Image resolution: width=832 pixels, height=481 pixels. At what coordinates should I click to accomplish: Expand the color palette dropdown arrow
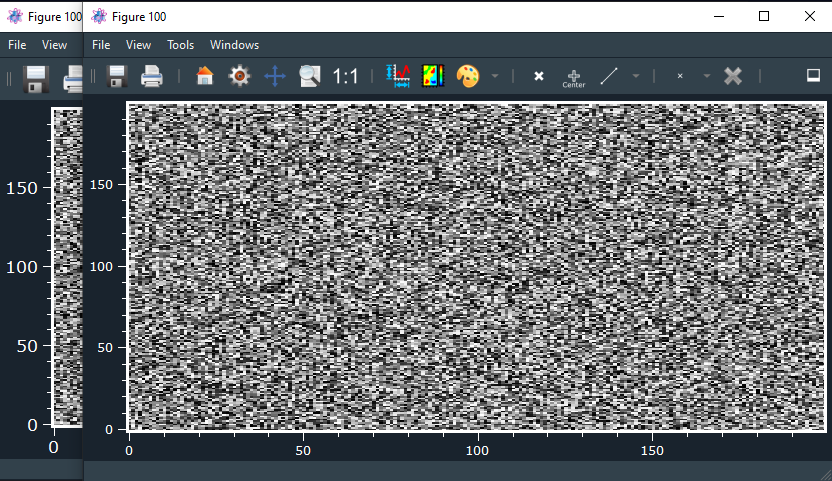point(495,76)
